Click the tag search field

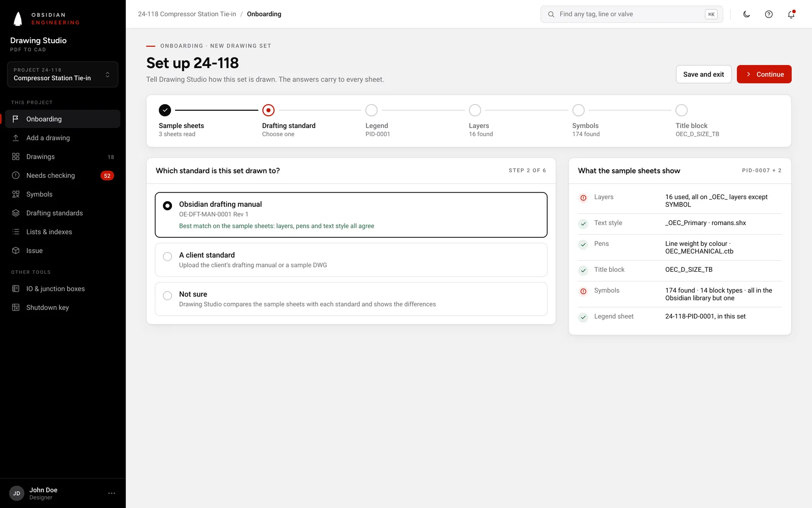coord(632,14)
